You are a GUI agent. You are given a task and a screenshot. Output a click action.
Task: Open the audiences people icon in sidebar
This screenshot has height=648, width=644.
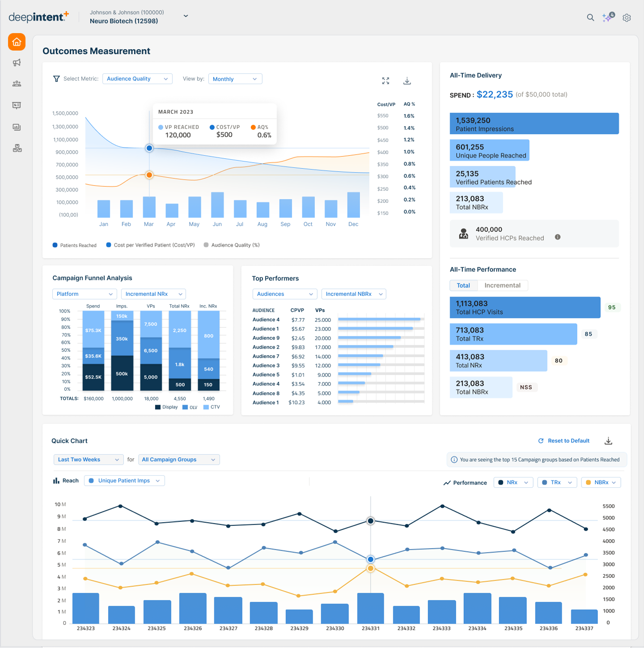[x=17, y=84]
